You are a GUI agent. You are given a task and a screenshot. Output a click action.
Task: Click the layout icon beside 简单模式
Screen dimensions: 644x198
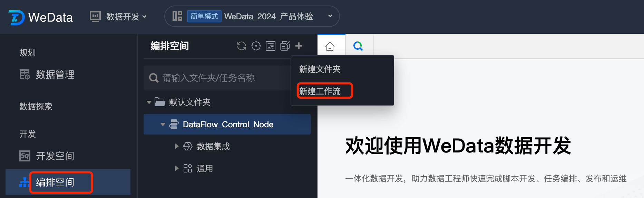click(x=177, y=16)
